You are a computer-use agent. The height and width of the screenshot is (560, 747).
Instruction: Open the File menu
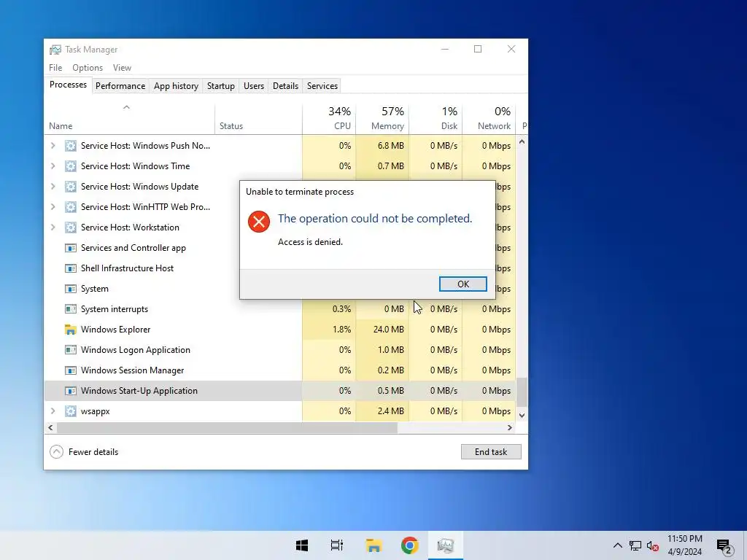click(x=55, y=68)
